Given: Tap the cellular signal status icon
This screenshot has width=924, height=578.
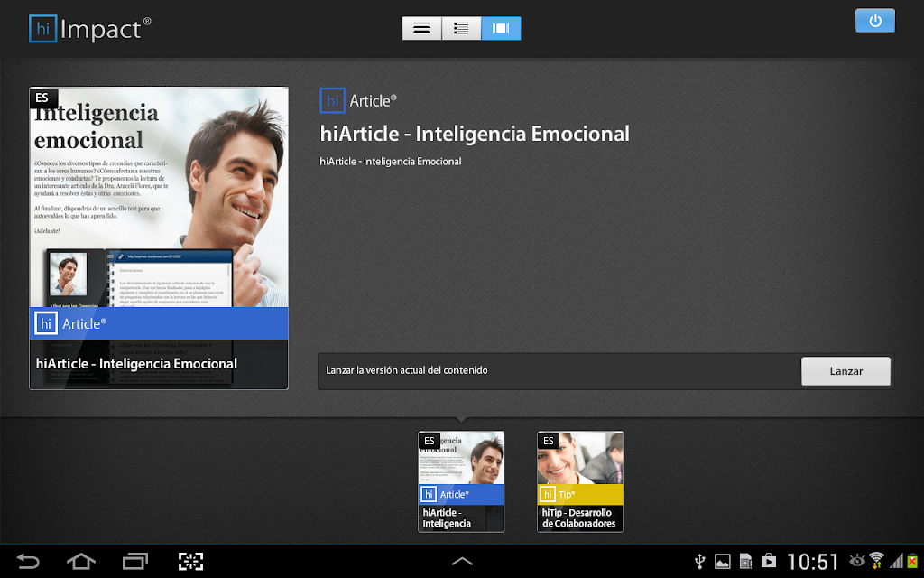Looking at the screenshot, I should [896, 561].
